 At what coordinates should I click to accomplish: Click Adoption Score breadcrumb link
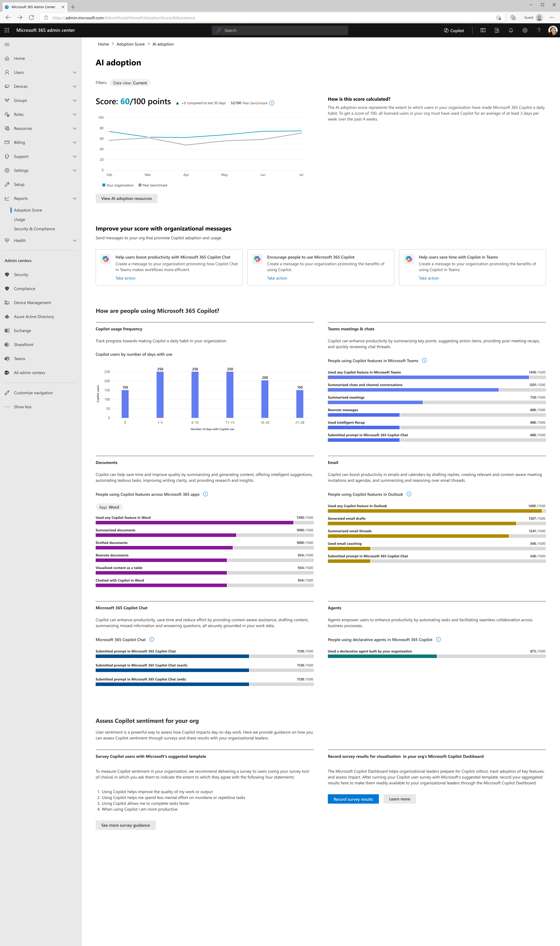pos(131,44)
